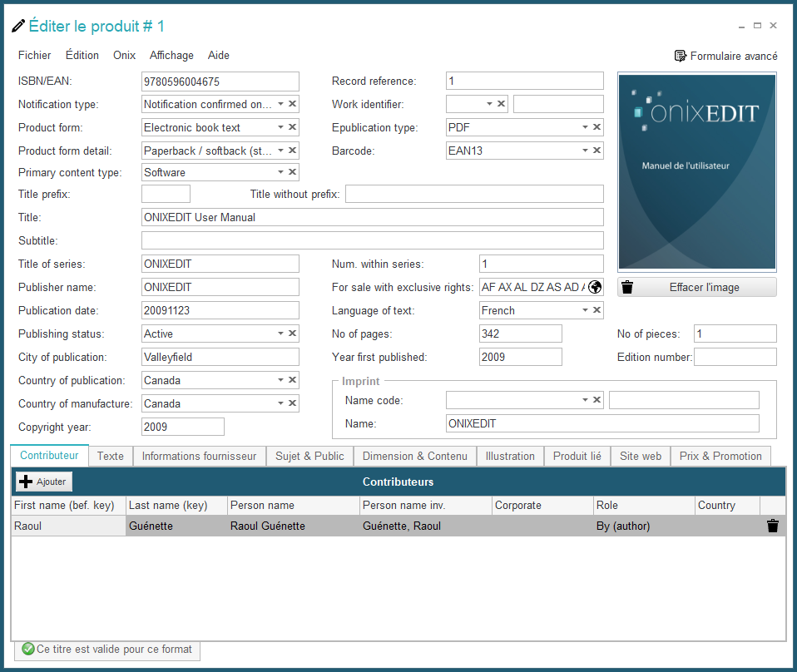The height and width of the screenshot is (672, 797).
Task: Expand the Country of publication dropdown
Action: click(280, 380)
